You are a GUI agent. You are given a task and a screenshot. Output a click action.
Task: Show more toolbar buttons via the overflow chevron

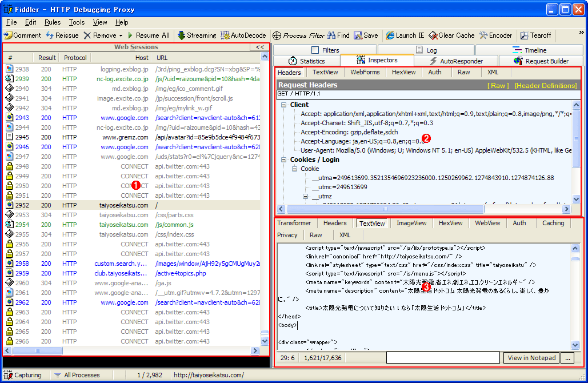click(x=581, y=33)
